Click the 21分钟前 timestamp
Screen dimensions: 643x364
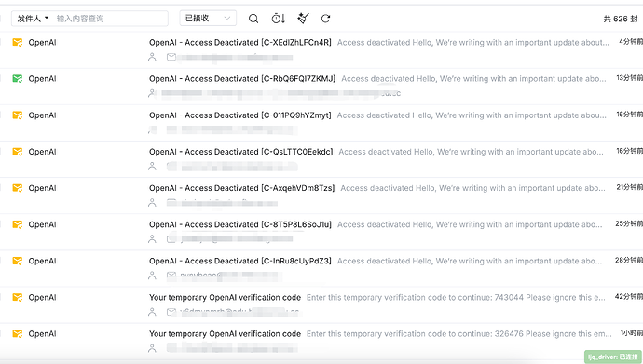[x=629, y=187]
